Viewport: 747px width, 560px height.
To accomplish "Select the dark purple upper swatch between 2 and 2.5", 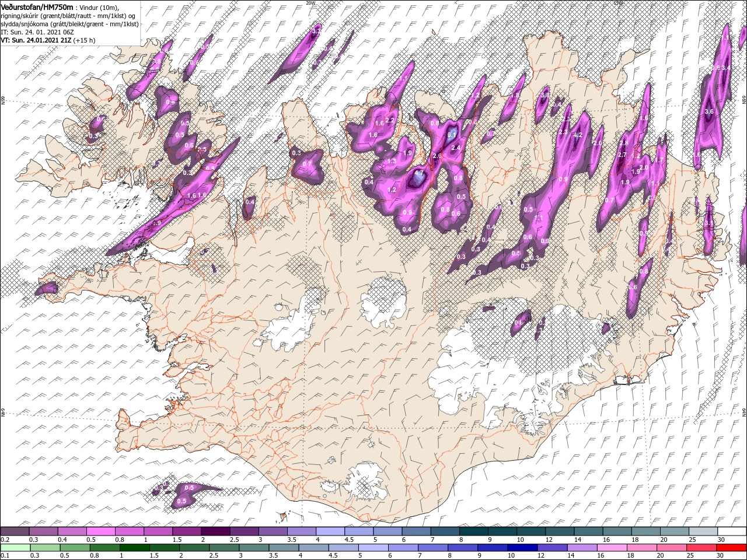I will click(215, 531).
